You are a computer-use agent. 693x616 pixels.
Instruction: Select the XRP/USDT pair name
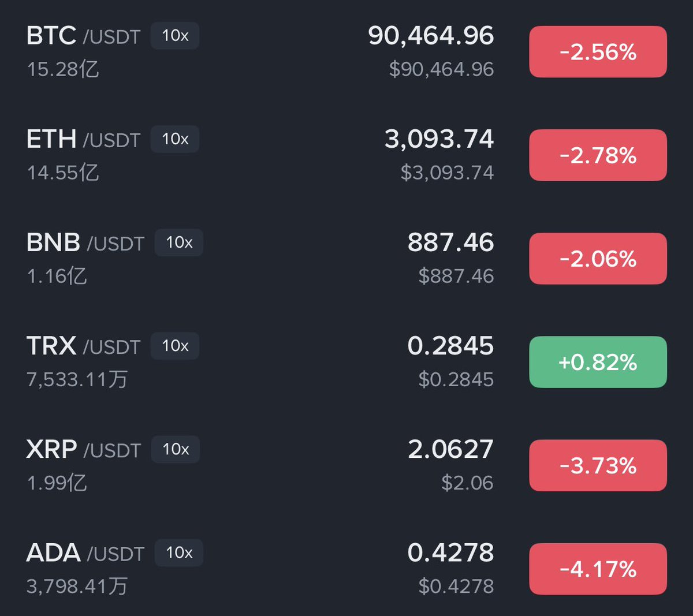point(83,449)
